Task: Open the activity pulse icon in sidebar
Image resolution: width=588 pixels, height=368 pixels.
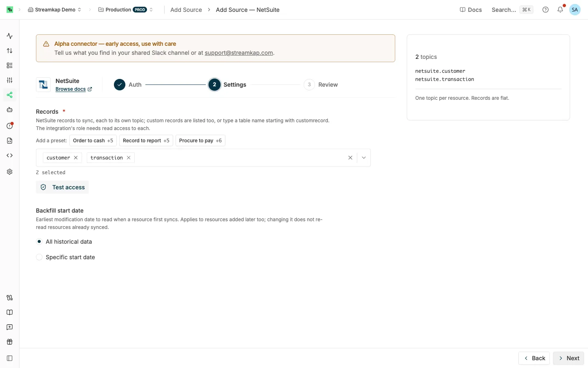Action: coord(10,36)
